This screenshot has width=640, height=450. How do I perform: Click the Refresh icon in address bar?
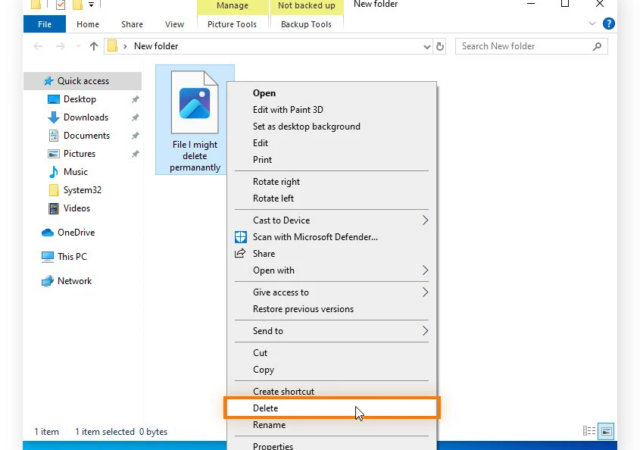click(x=440, y=46)
